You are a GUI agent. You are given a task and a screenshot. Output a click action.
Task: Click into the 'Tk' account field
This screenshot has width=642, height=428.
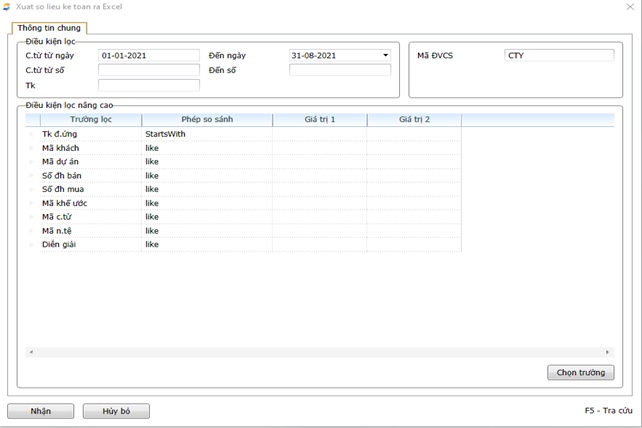[148, 85]
